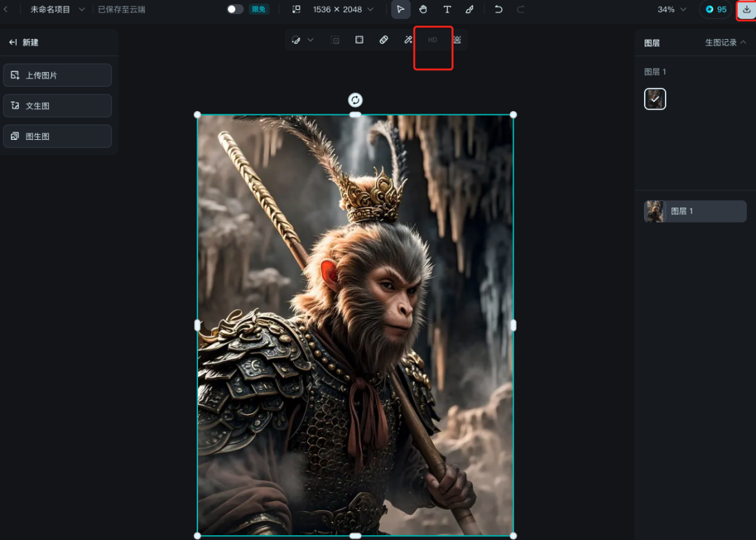Click the canvas resize icon
756x540 pixels.
click(297, 9)
